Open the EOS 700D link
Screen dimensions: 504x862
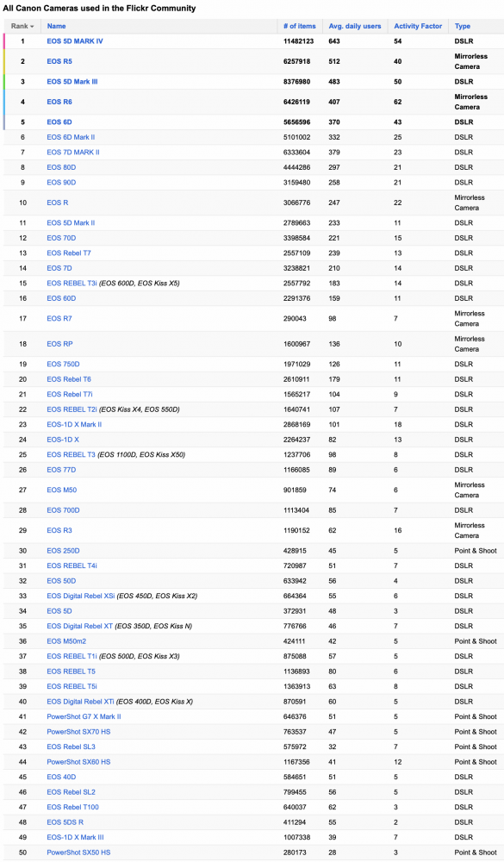coord(63,510)
